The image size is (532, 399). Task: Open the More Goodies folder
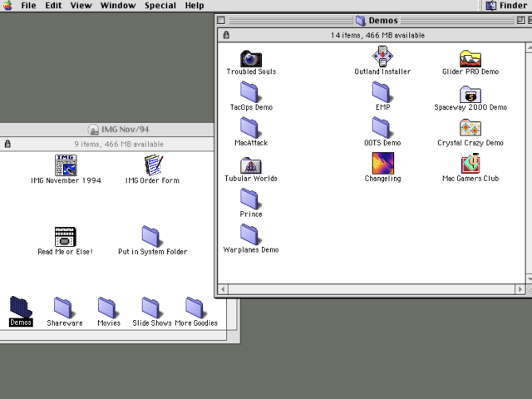tap(195, 308)
